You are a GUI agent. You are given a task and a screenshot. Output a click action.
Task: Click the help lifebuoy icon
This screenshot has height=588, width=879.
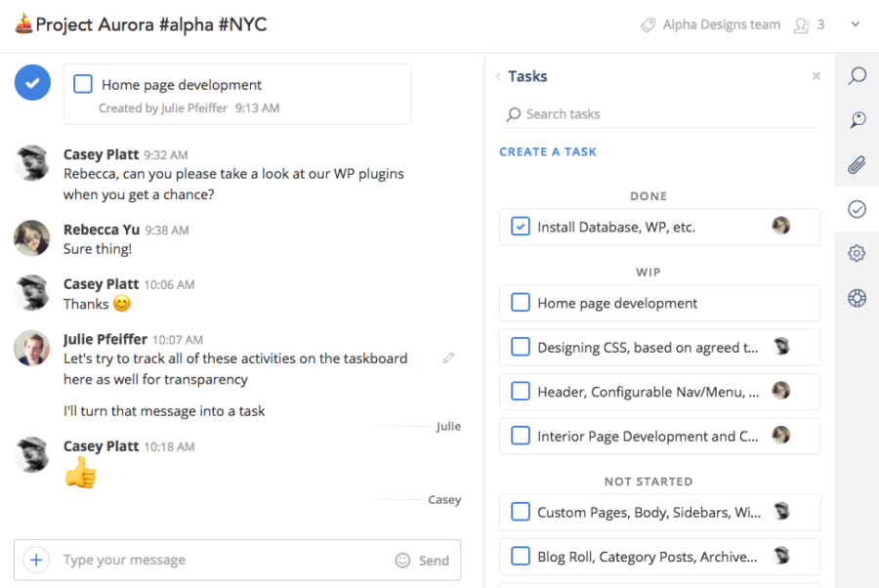point(857,298)
